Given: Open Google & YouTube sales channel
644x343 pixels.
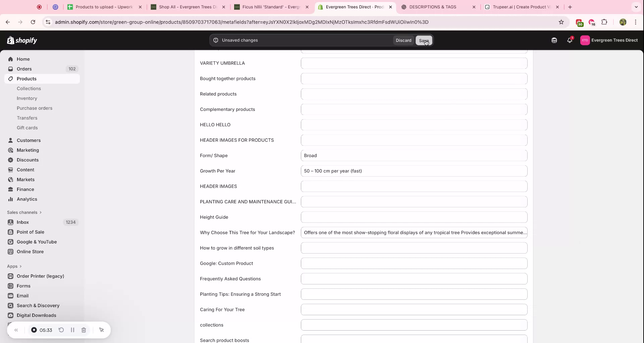Looking at the screenshot, I should [x=37, y=242].
